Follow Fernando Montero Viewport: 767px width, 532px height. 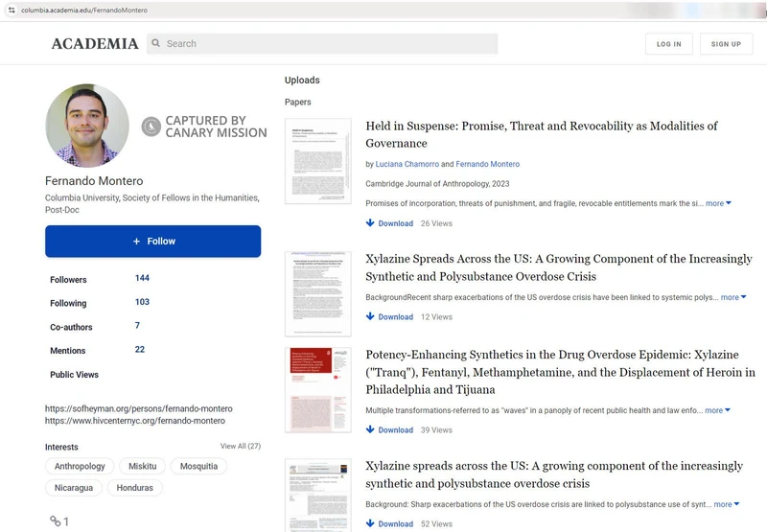153,242
